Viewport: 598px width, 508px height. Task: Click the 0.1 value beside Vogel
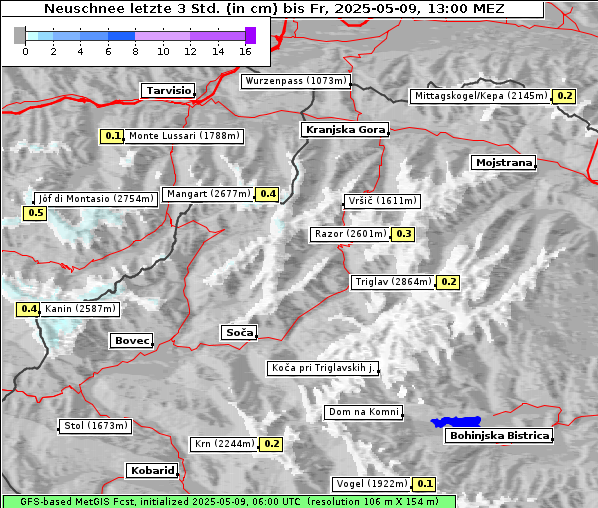tap(424, 484)
